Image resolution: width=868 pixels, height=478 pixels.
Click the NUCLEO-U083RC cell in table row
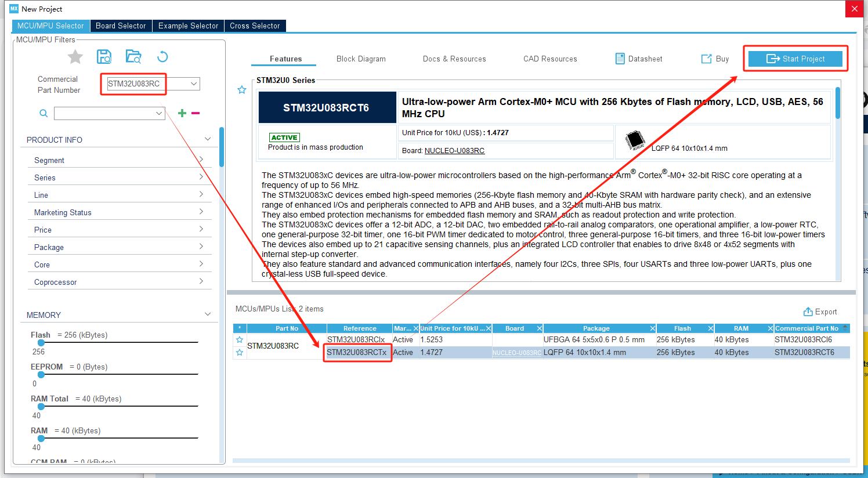tap(517, 353)
